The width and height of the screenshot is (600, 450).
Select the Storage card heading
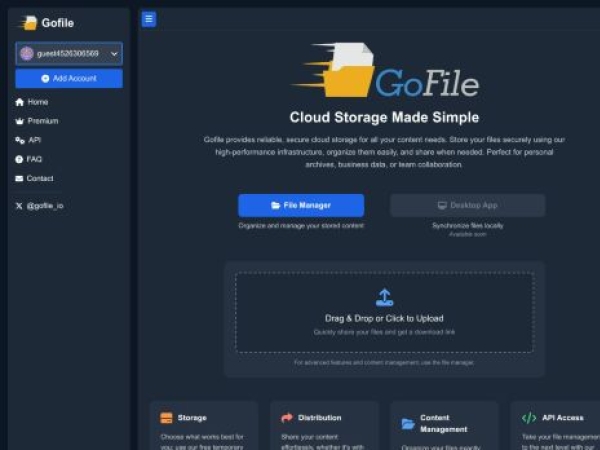192,418
